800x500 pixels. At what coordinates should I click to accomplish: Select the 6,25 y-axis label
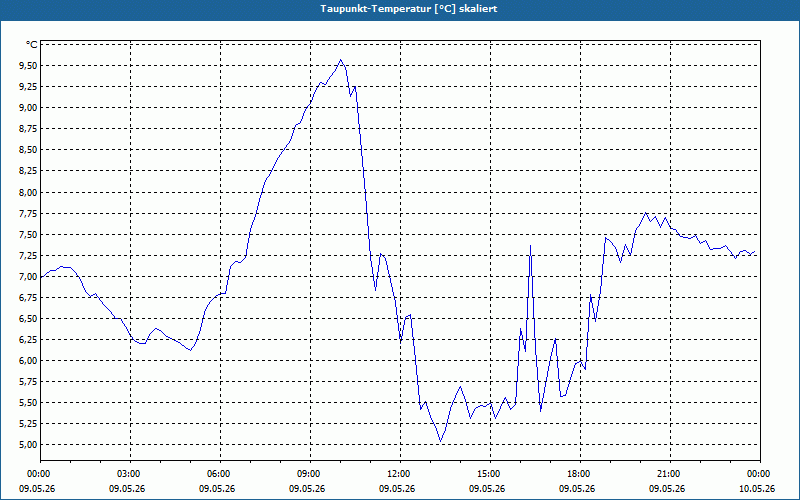(x=28, y=340)
